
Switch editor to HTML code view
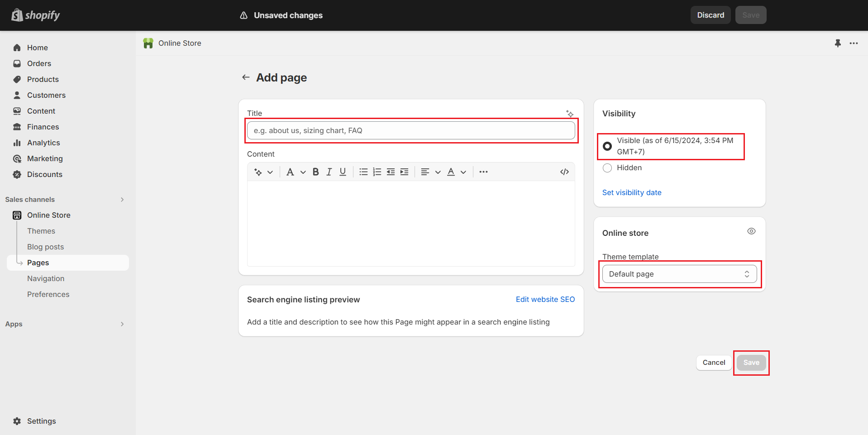(564, 172)
